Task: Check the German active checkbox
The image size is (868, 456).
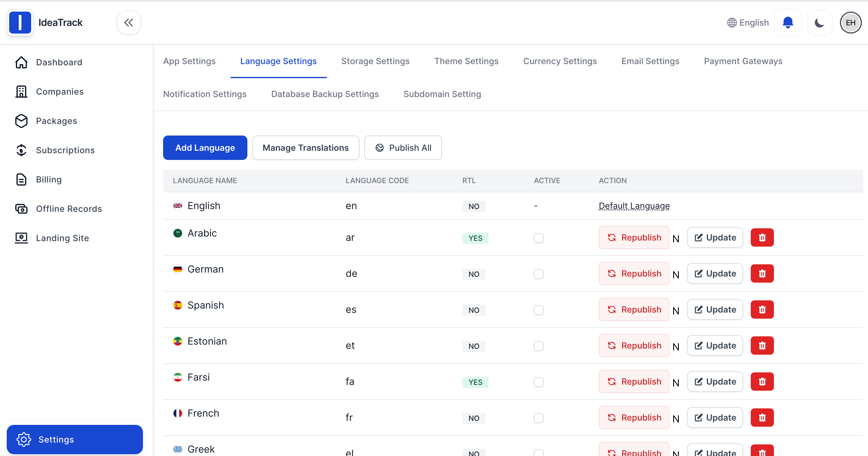Action: (x=538, y=274)
